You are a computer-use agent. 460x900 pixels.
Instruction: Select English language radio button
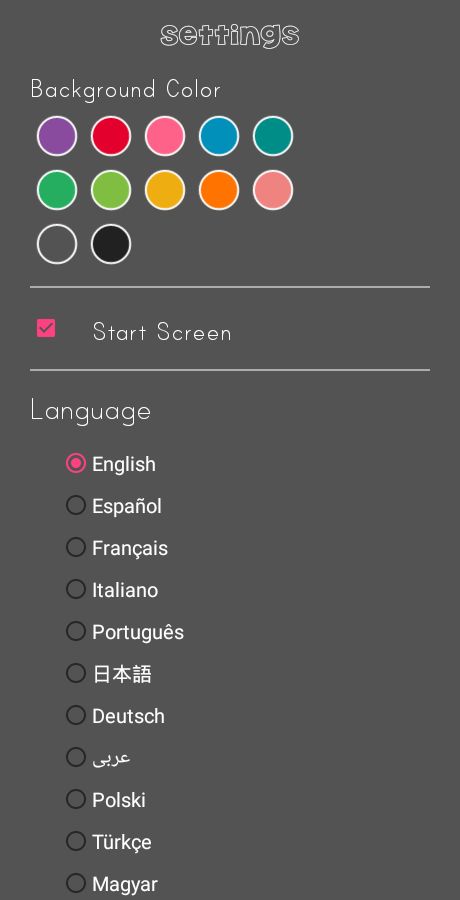coord(111,464)
